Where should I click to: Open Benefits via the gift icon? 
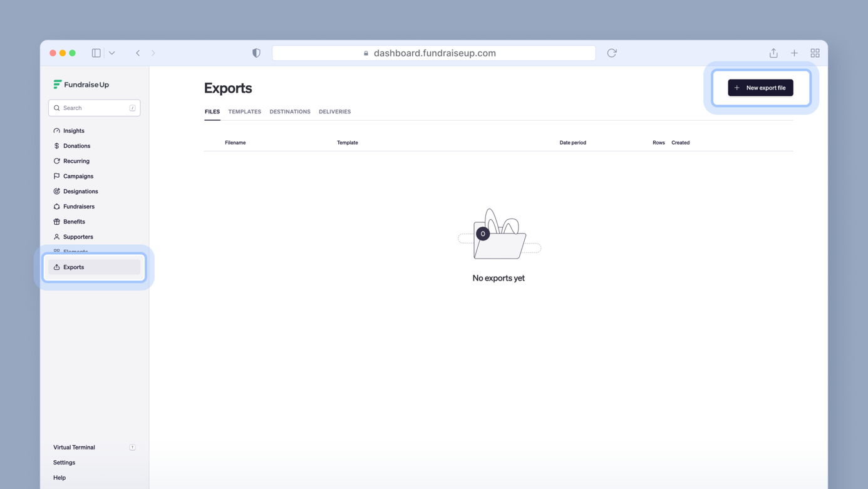tap(57, 221)
